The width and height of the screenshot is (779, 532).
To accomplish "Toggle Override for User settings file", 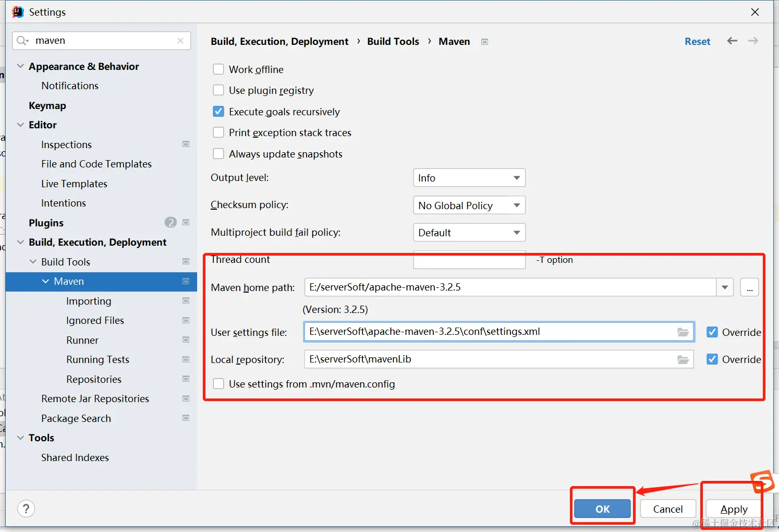I will click(712, 332).
